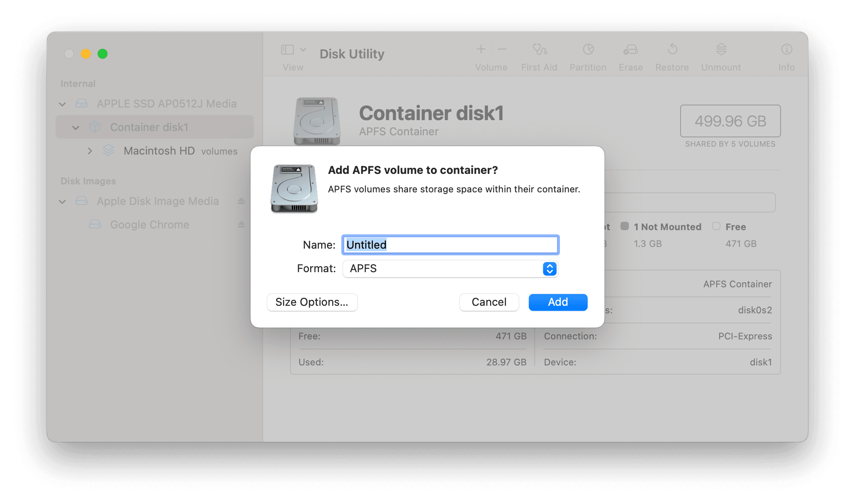Open the Partition tool

[587, 55]
